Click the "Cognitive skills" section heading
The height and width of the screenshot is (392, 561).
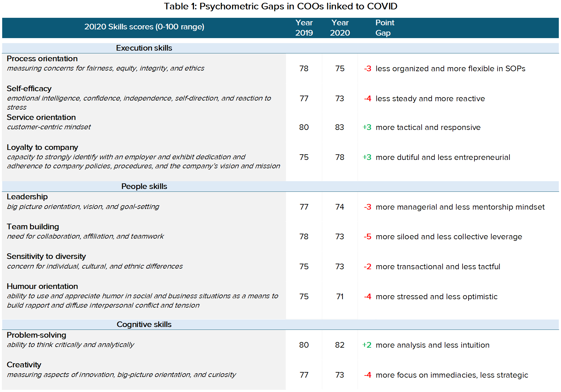144,325
